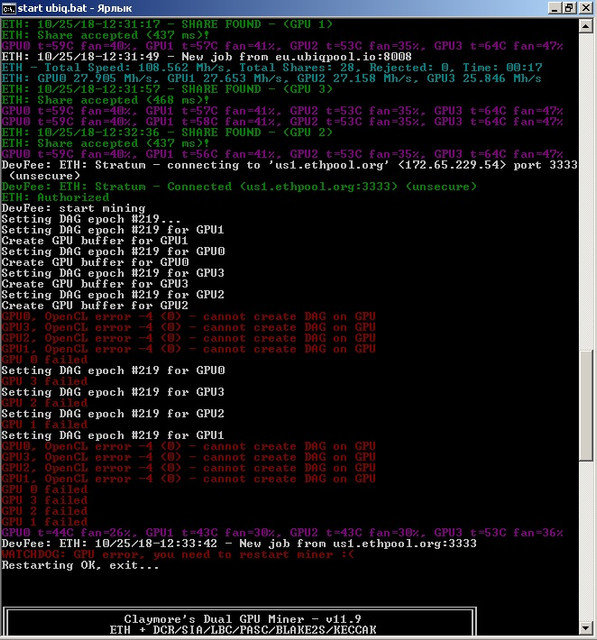This screenshot has height=640, width=597.
Task: Click 'SHARE FOUND - (GPU 2)' line
Action: [x=167, y=132]
